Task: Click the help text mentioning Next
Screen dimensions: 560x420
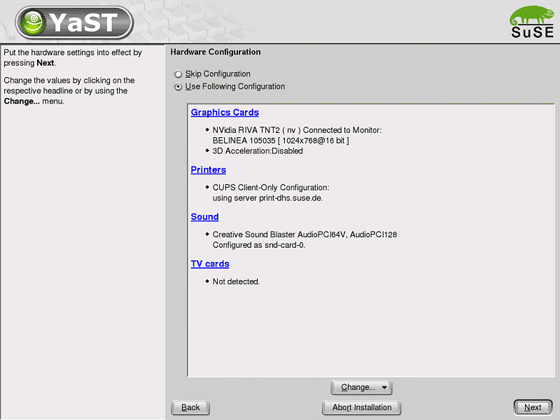Action: (x=73, y=58)
